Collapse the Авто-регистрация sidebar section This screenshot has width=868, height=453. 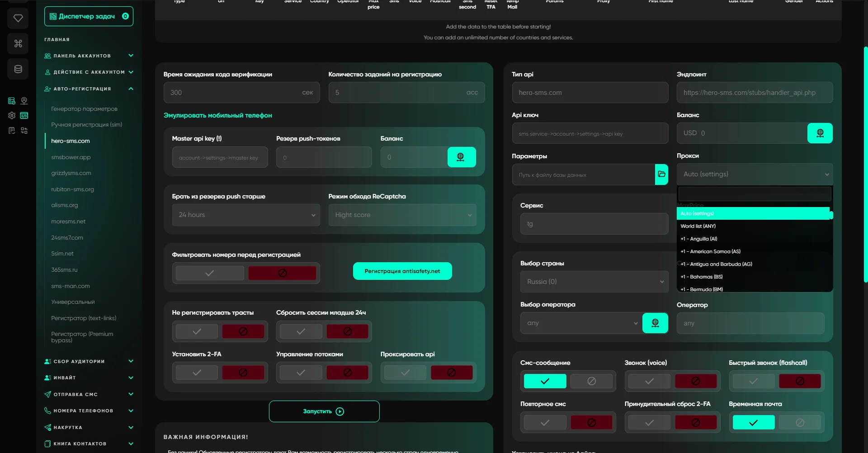[x=89, y=89]
